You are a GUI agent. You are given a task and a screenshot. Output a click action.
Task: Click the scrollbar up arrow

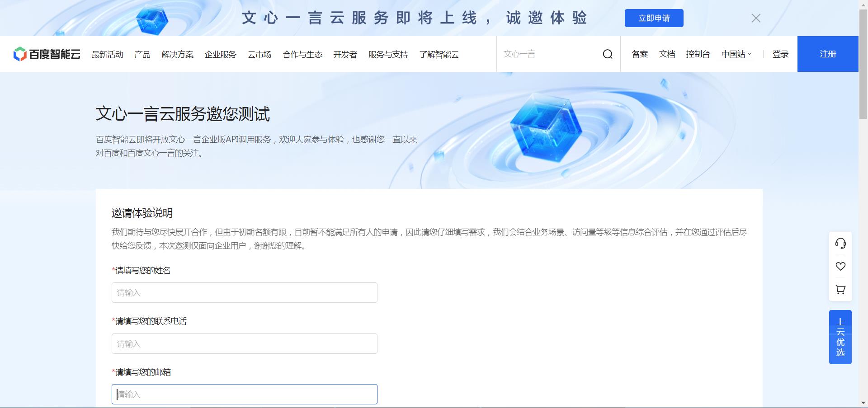863,4
